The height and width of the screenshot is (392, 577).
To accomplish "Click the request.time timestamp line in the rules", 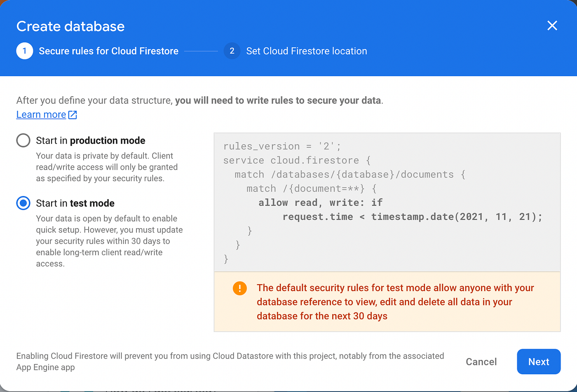I will (412, 217).
